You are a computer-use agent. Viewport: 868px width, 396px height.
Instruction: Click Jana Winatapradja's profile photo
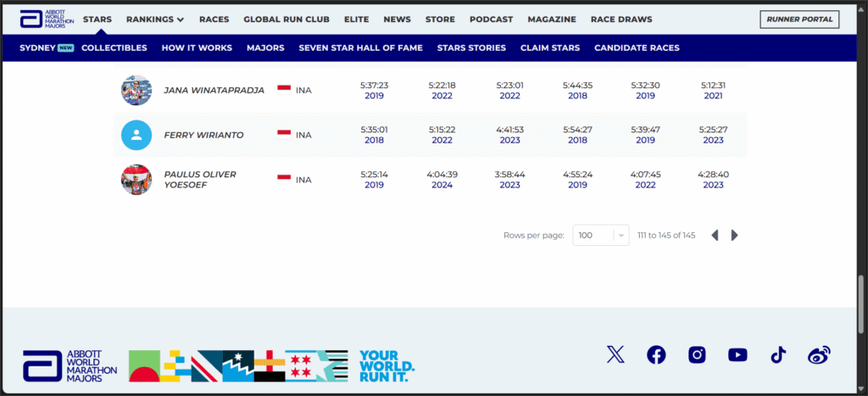click(136, 90)
